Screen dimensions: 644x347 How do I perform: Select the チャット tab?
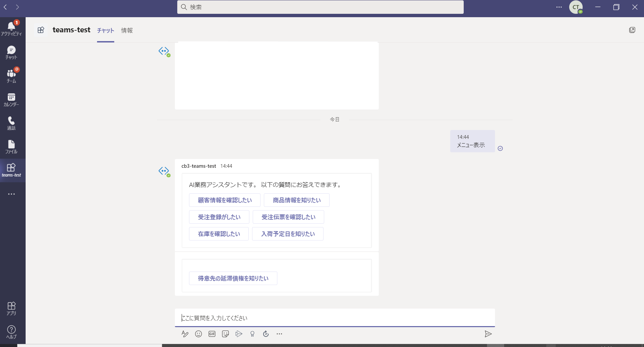pyautogui.click(x=105, y=30)
